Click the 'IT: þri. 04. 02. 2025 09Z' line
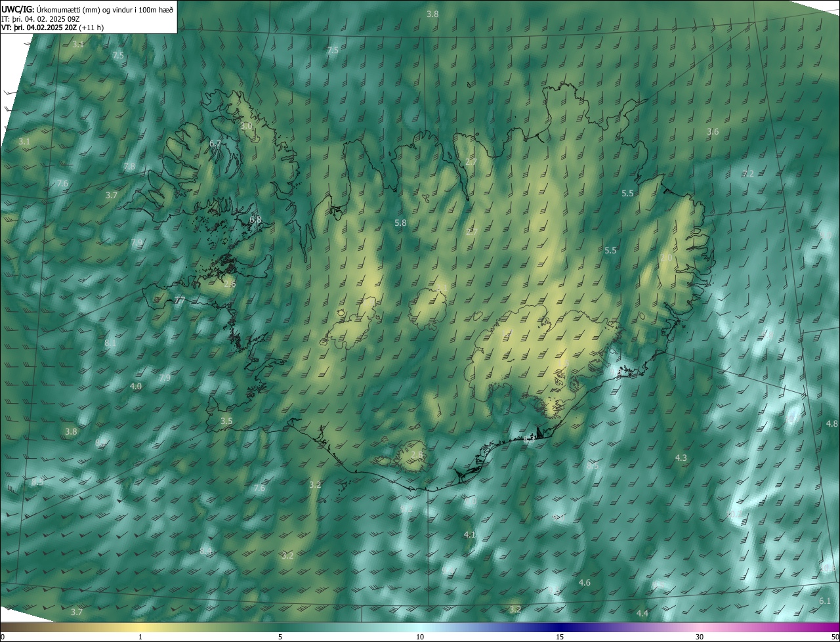840x642 pixels. (x=41, y=19)
